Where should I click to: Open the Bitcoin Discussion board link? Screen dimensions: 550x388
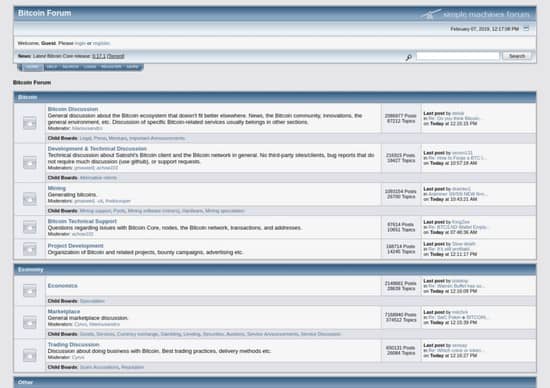[73, 109]
